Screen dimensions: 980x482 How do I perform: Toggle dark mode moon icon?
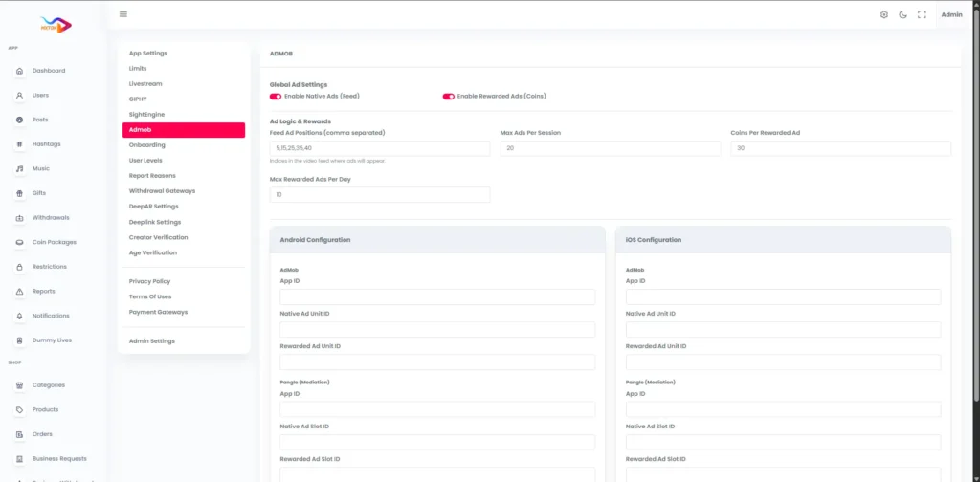tap(902, 14)
